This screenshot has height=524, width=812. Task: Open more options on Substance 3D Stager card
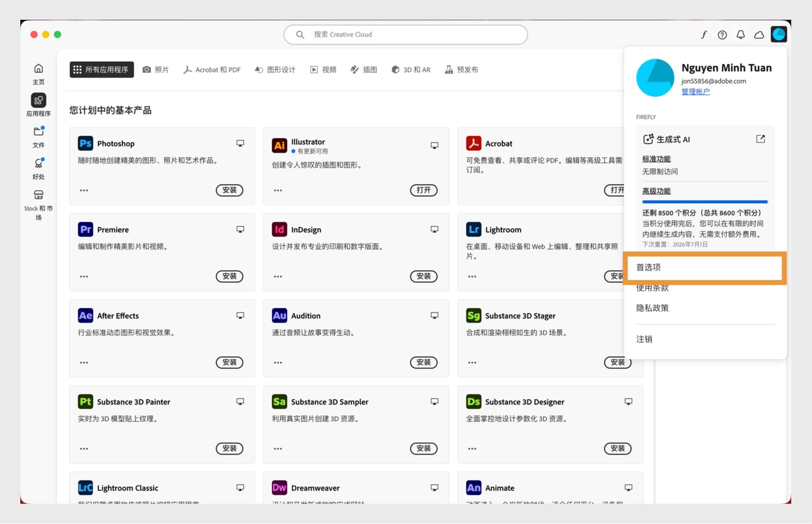pos(472,363)
